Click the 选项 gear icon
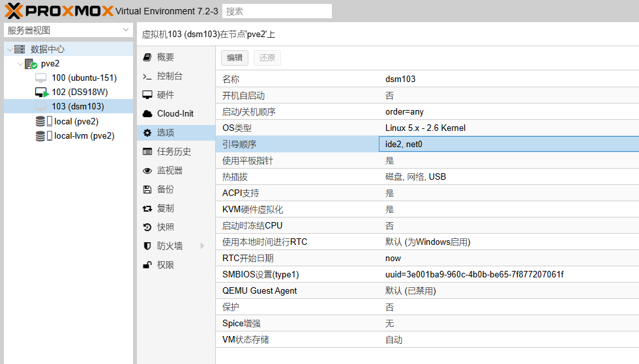Screen dimensions: 639x364 click(x=147, y=133)
